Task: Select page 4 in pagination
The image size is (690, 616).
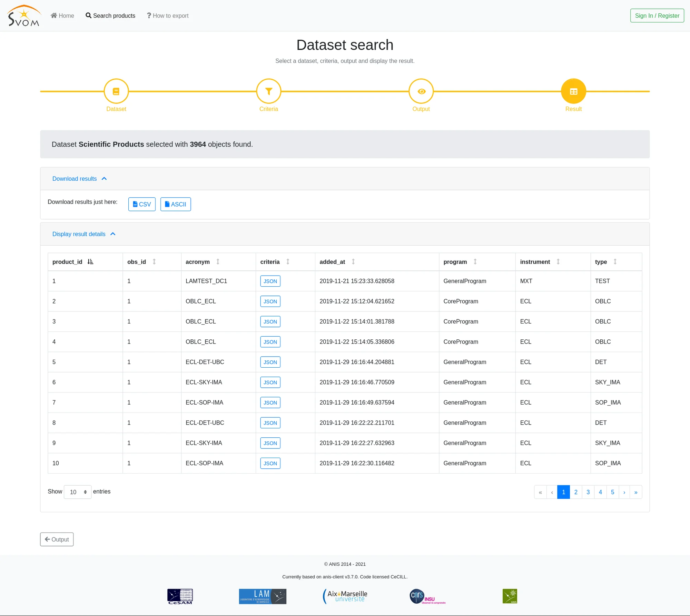Action: 600,492
